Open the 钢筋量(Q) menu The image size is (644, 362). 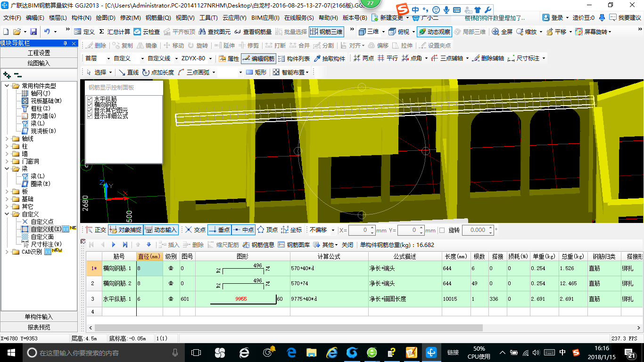158,18
